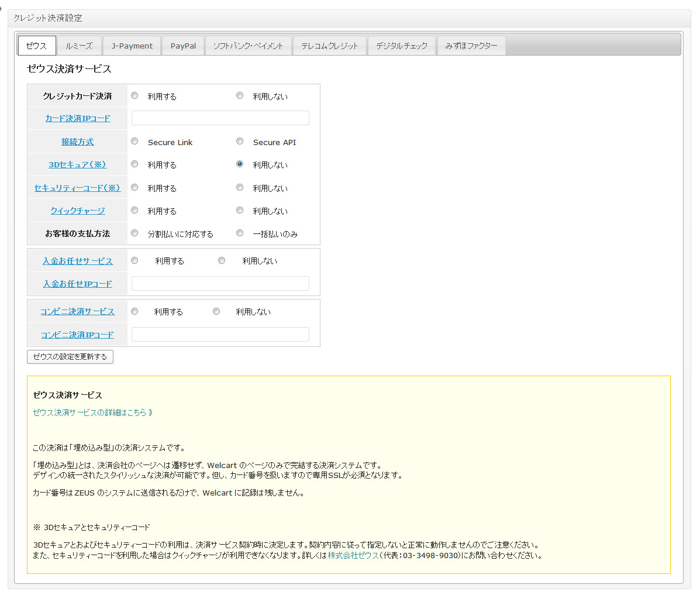Open the ゼウス決済サービスの詳細はこちら link
The height and width of the screenshot is (602, 700).
(92, 412)
